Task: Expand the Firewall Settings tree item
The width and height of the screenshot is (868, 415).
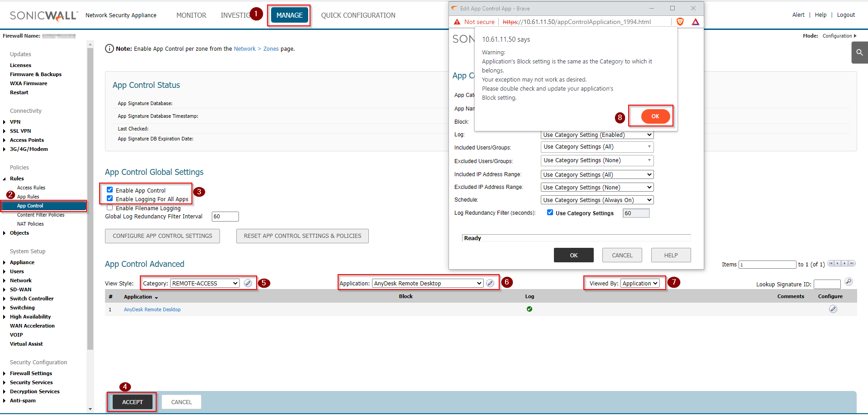Action: point(5,373)
